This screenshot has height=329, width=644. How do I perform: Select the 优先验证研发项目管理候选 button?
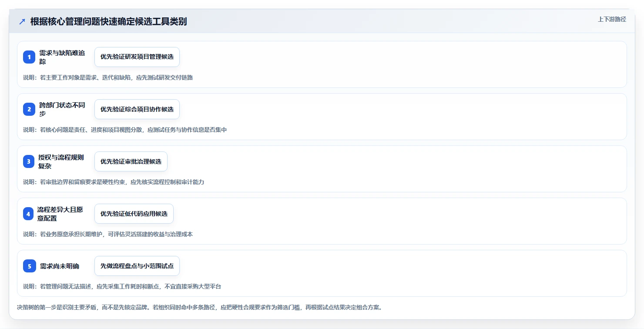coord(137,57)
